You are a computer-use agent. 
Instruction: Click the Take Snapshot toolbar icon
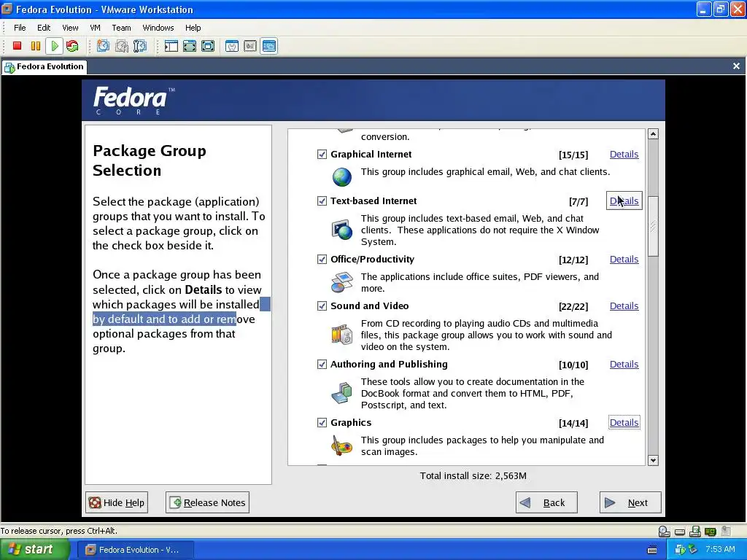tap(103, 46)
